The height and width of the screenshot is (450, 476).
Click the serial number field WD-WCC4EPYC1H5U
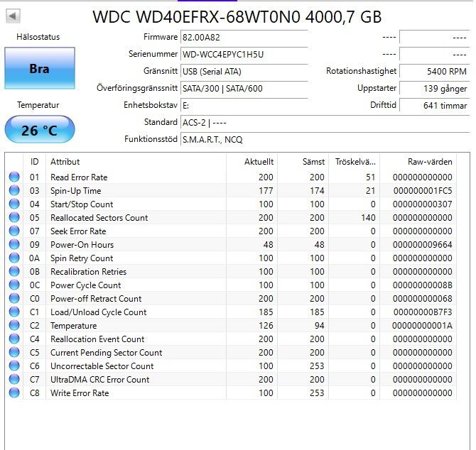[x=244, y=54]
